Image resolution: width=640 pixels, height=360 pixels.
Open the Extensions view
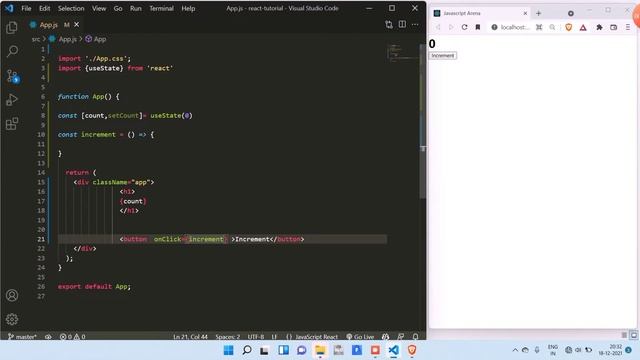(x=12, y=123)
